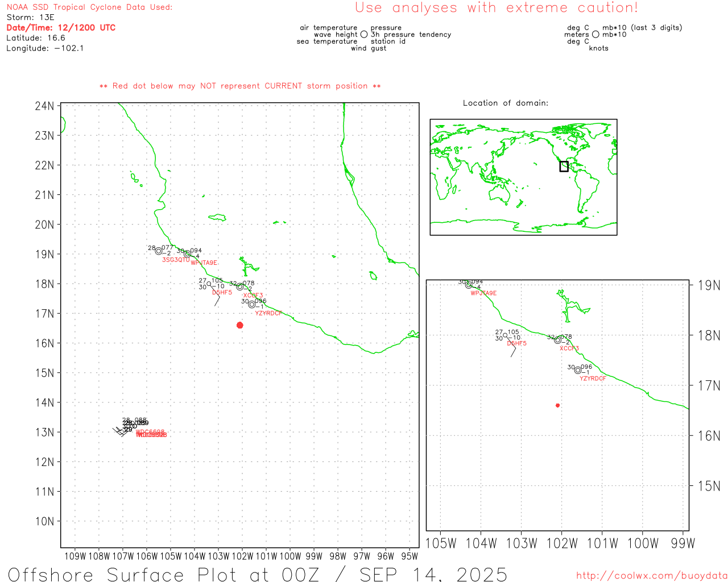The width and height of the screenshot is (728, 582).
Task: Click the 99W longitude label under inset map
Action: (683, 543)
